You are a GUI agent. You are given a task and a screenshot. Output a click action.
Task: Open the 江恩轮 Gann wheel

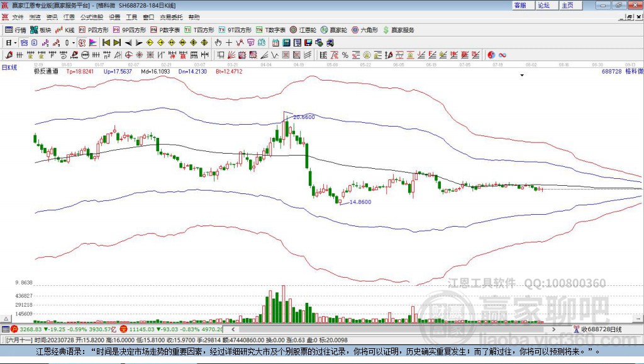coord(303,30)
